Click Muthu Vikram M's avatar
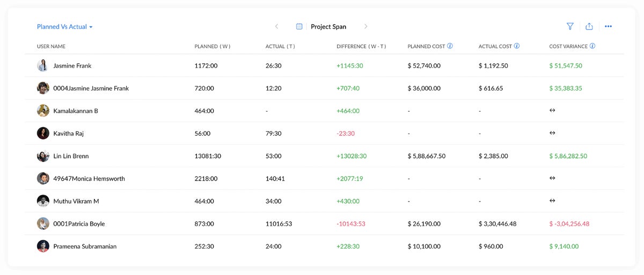 coord(43,201)
